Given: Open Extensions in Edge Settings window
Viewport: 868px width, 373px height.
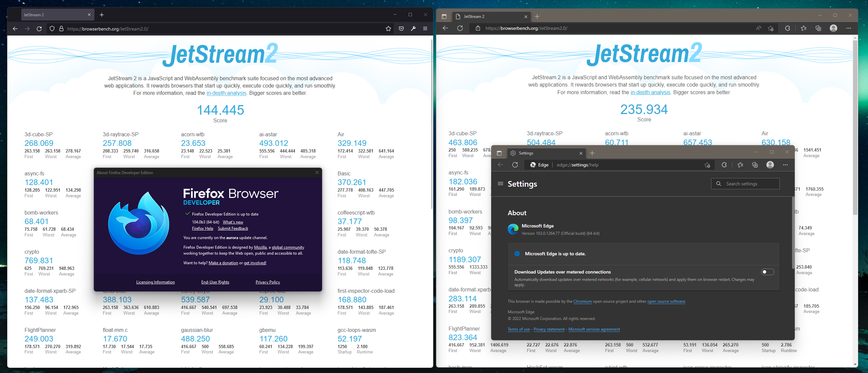Looking at the screenshot, I should 724,165.
